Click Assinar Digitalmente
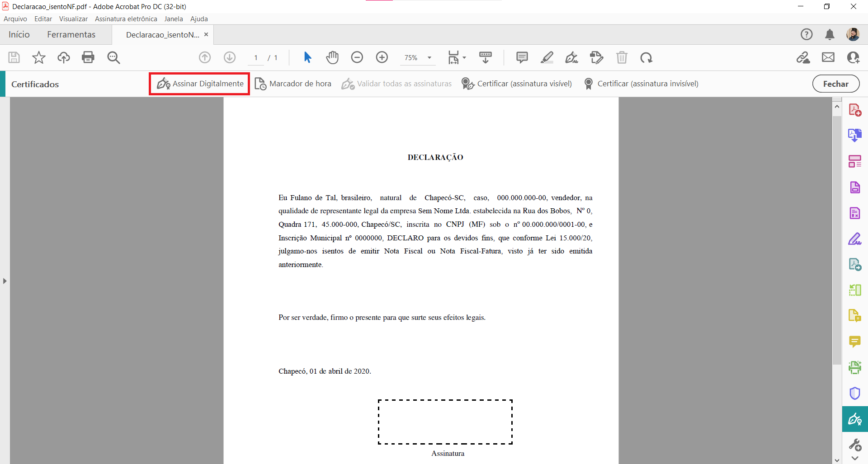The image size is (868, 464). coord(199,84)
